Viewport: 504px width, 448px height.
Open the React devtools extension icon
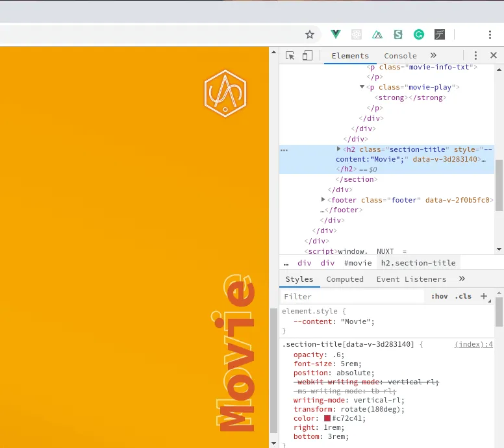point(357,34)
